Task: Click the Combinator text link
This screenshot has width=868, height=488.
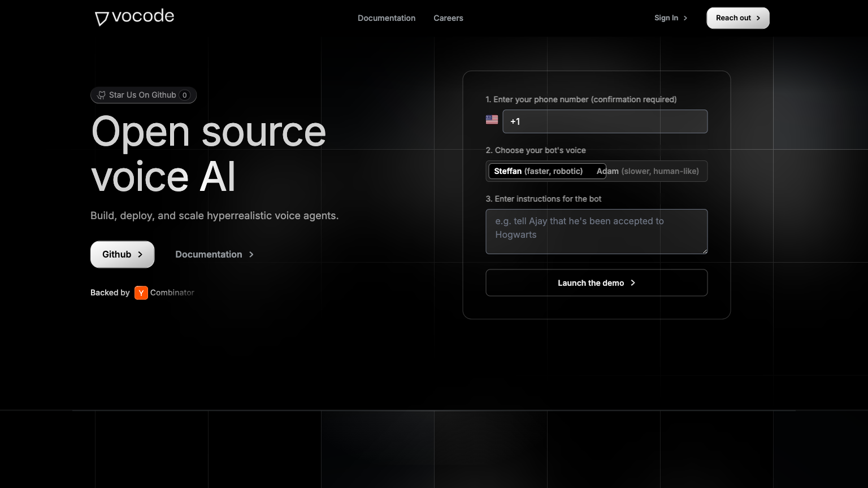Action: [x=172, y=293]
